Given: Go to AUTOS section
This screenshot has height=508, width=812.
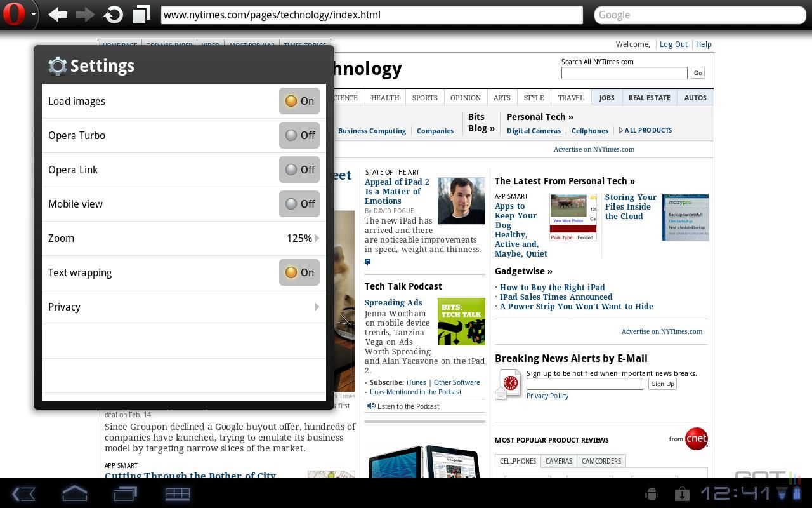Looking at the screenshot, I should click(695, 98).
